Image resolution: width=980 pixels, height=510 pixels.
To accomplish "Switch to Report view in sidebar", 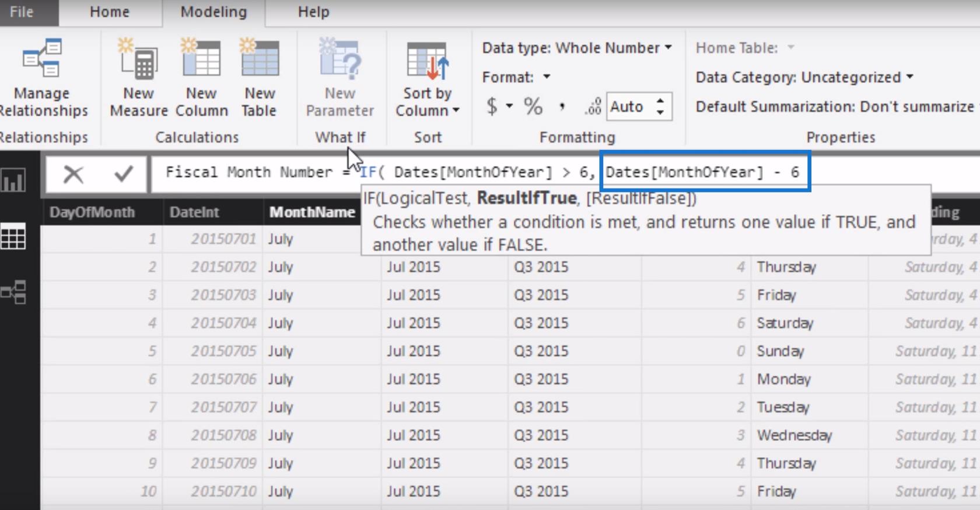I will pos(13,180).
